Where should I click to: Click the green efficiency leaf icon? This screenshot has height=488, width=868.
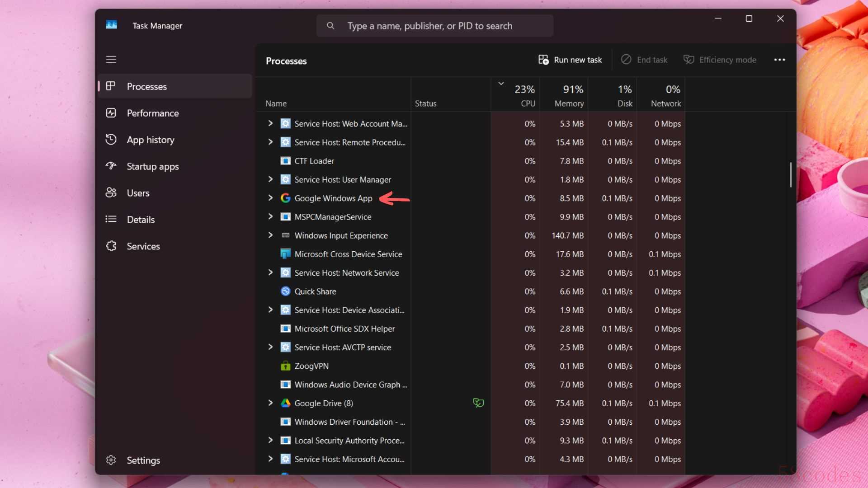478,403
